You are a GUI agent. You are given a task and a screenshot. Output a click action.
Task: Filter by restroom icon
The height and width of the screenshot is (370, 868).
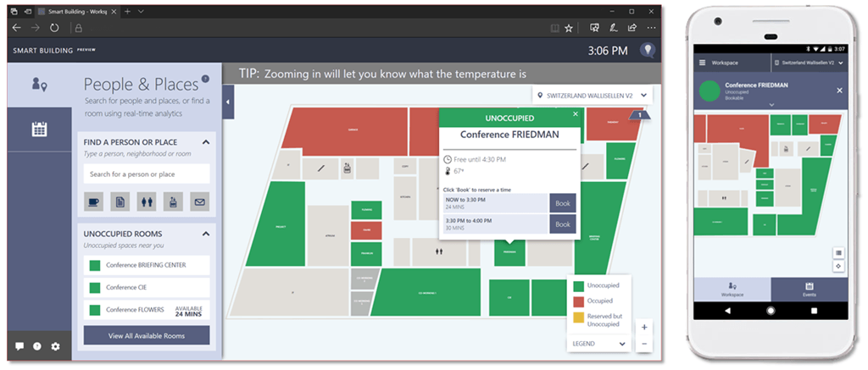(147, 202)
